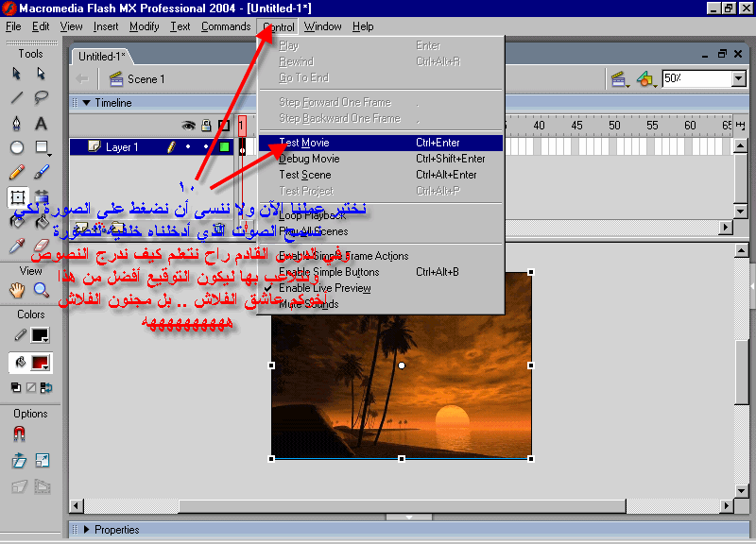
Task: Click the fill color paint bucket icon
Action: [x=20, y=363]
